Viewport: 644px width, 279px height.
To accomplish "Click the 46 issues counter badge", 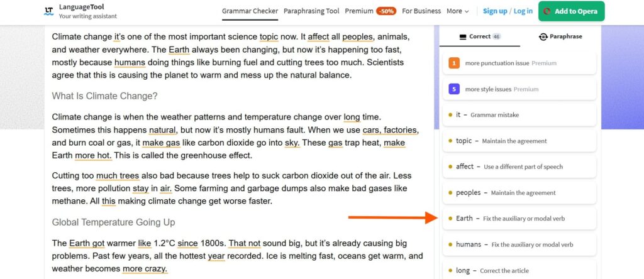I will [x=497, y=36].
